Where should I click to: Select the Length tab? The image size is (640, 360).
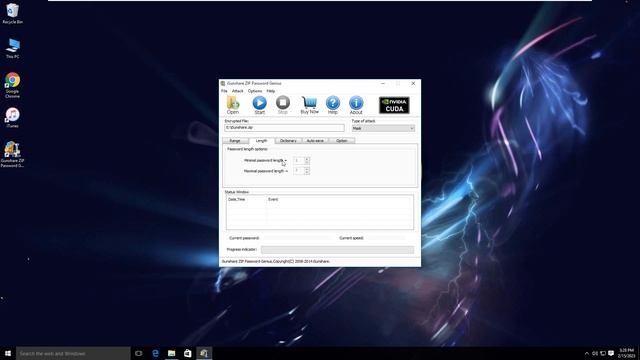coord(261,140)
